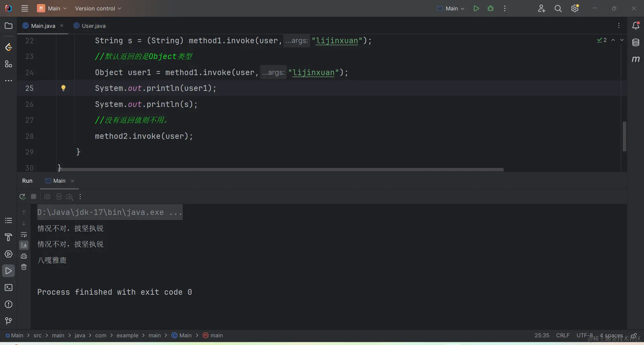The width and height of the screenshot is (644, 345).
Task: Toggle scroll to end of console
Action: (24, 245)
